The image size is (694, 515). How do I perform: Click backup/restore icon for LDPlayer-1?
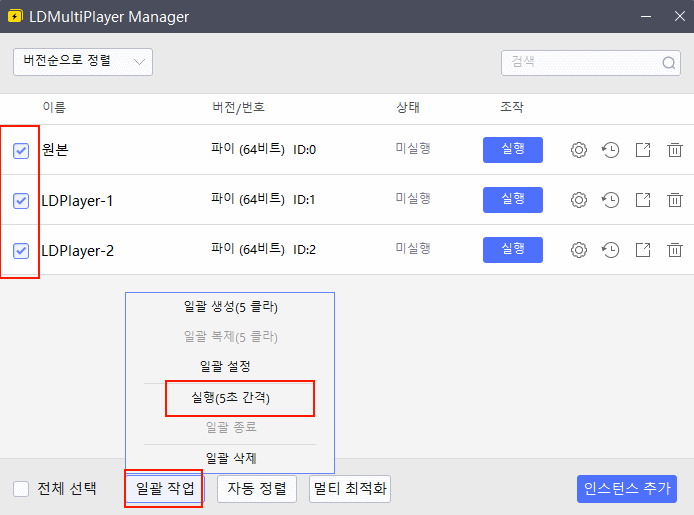click(x=610, y=200)
